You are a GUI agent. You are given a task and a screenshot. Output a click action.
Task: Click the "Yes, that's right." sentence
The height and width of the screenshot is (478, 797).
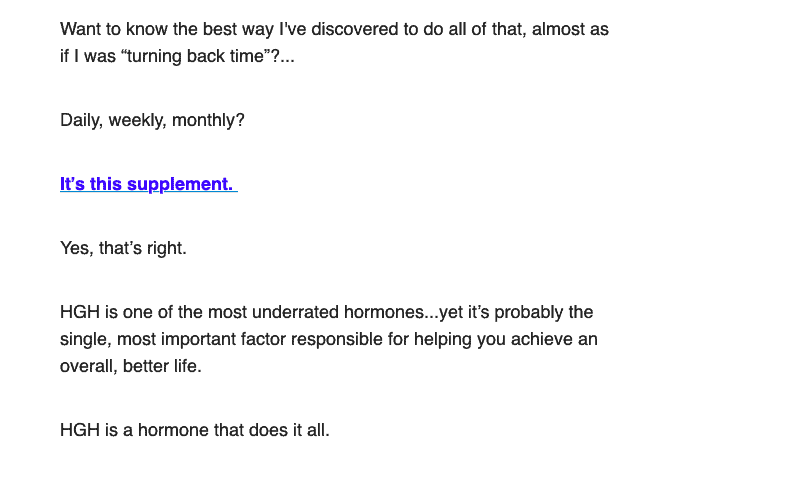coord(124,248)
